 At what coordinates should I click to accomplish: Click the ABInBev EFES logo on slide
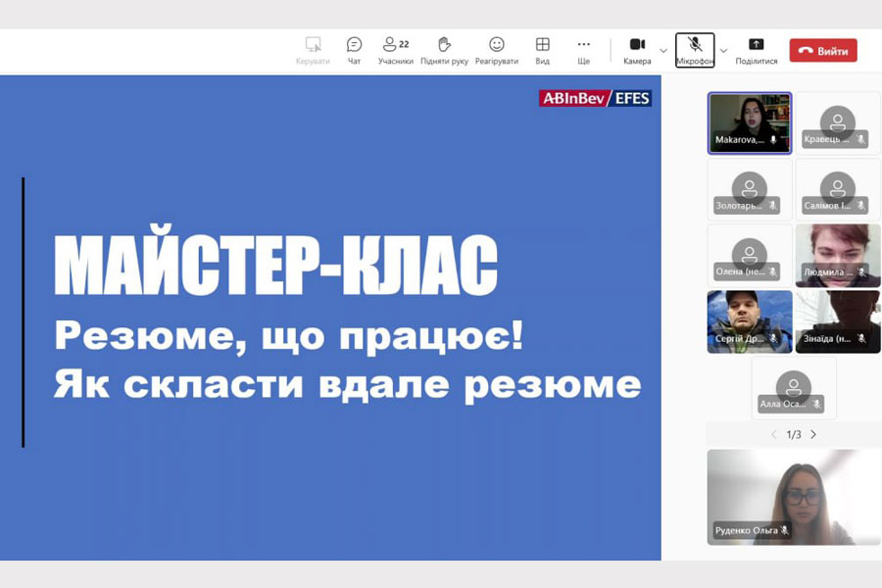coord(595,98)
